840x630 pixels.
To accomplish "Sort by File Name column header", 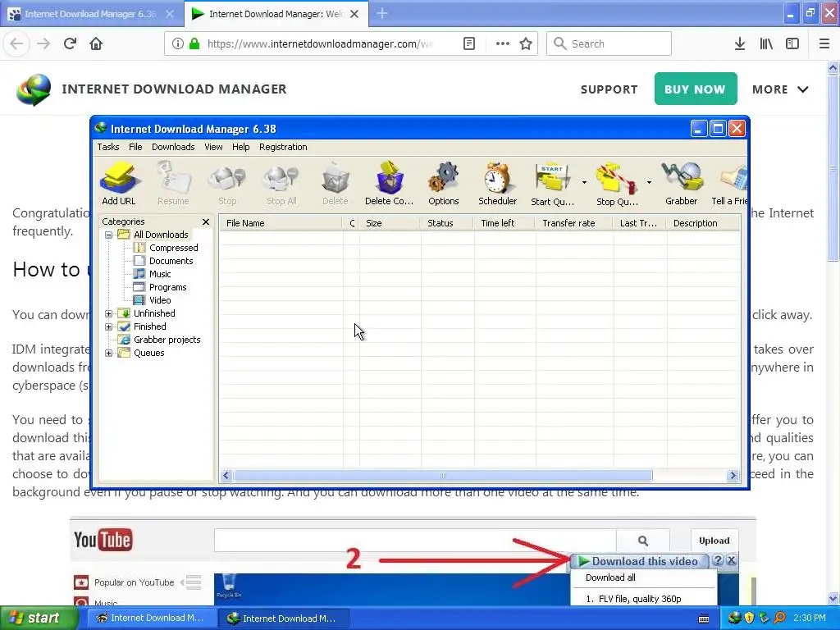I will tap(281, 223).
